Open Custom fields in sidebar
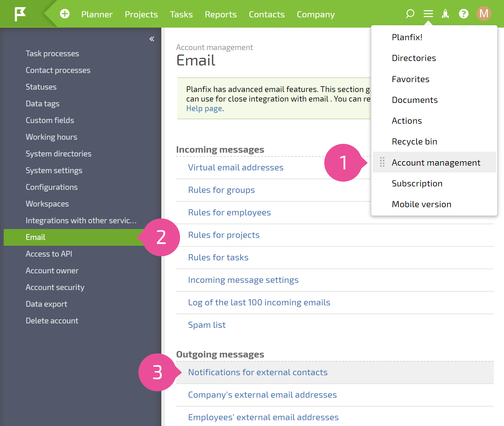This screenshot has width=504, height=426. tap(50, 120)
